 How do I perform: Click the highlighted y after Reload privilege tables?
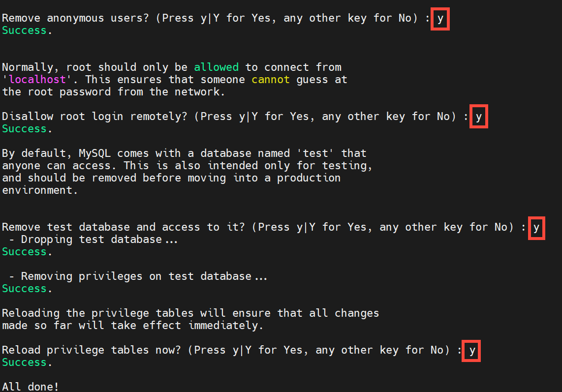(472, 351)
